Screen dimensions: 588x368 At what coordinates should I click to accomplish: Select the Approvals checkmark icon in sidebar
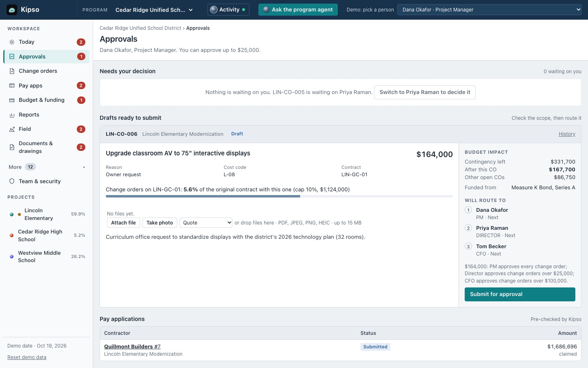(x=12, y=56)
